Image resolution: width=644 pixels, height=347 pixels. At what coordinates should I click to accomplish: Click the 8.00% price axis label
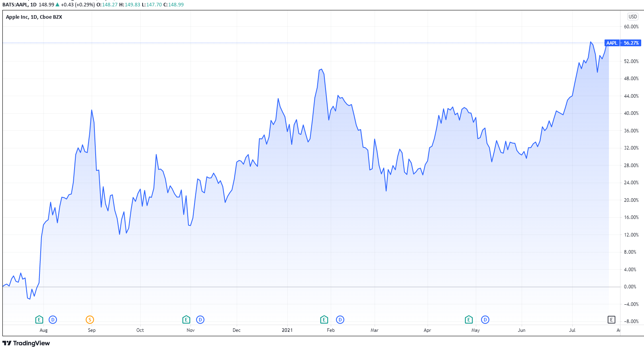(x=630, y=252)
